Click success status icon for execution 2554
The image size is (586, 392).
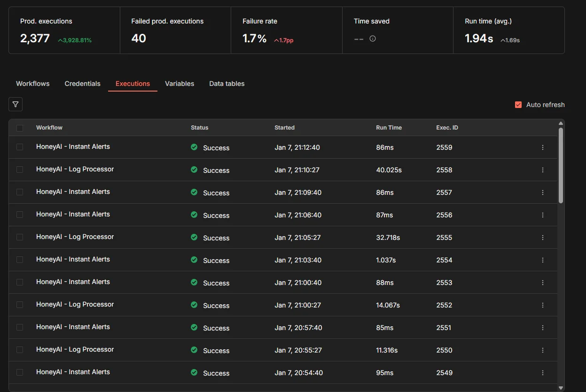pos(194,260)
